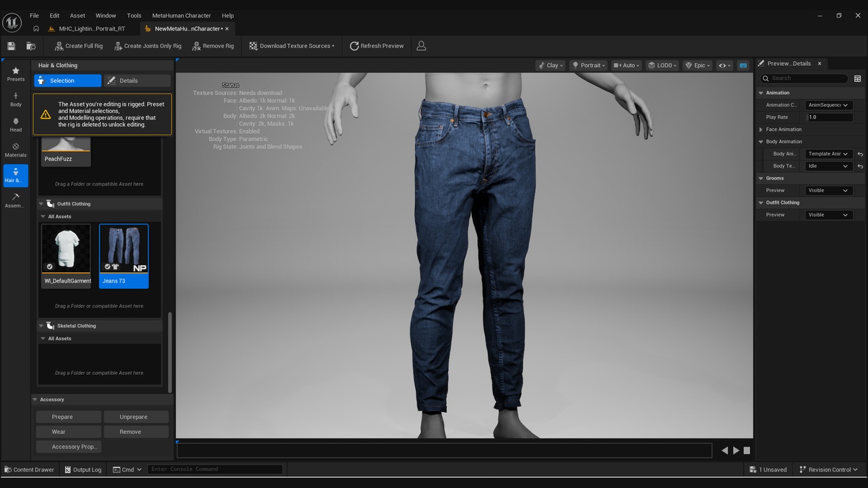This screenshot has height=488, width=868.
Task: Open the File menu
Action: [34, 16]
